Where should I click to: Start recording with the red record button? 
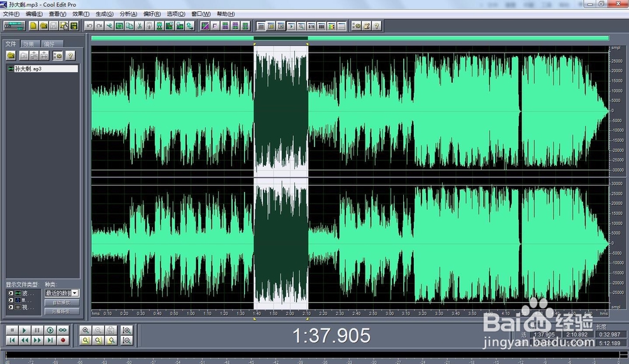coord(62,340)
